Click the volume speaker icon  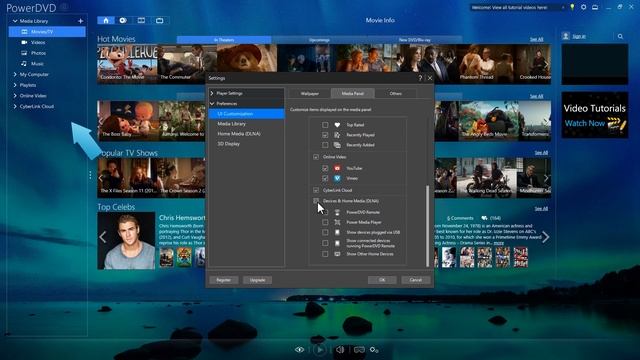coord(340,350)
